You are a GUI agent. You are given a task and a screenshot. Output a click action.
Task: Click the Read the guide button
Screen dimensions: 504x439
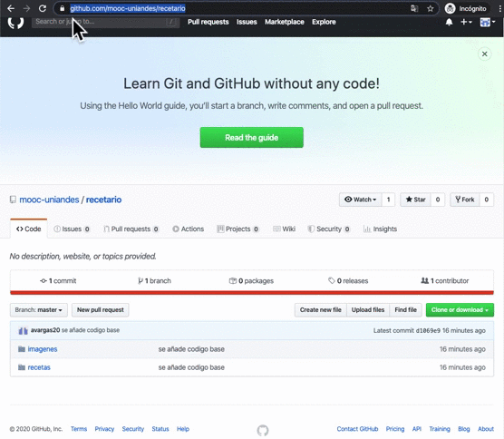click(x=252, y=138)
